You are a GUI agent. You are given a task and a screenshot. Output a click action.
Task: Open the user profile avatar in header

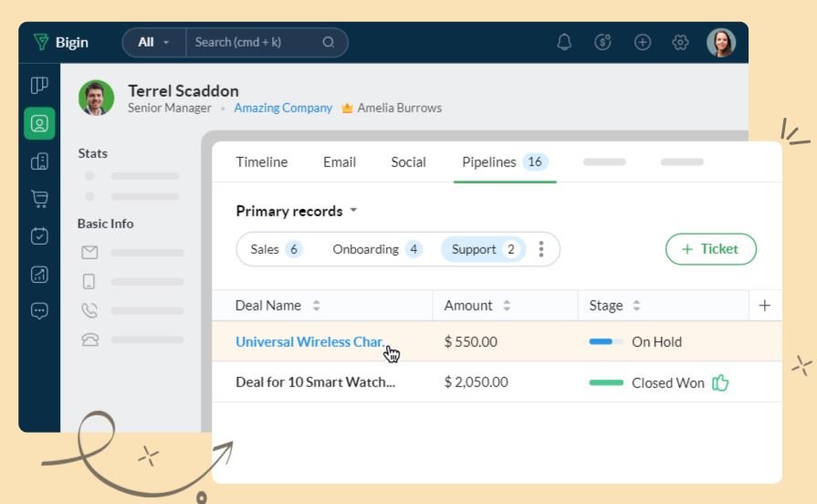click(x=721, y=42)
